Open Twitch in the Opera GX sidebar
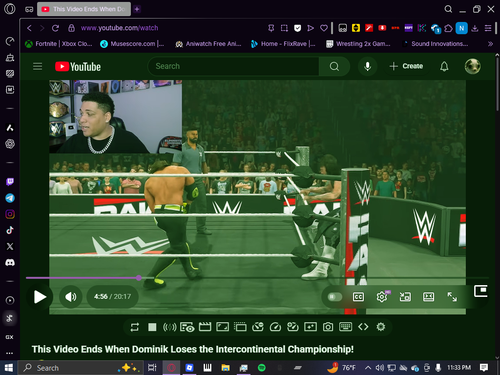 [10, 182]
